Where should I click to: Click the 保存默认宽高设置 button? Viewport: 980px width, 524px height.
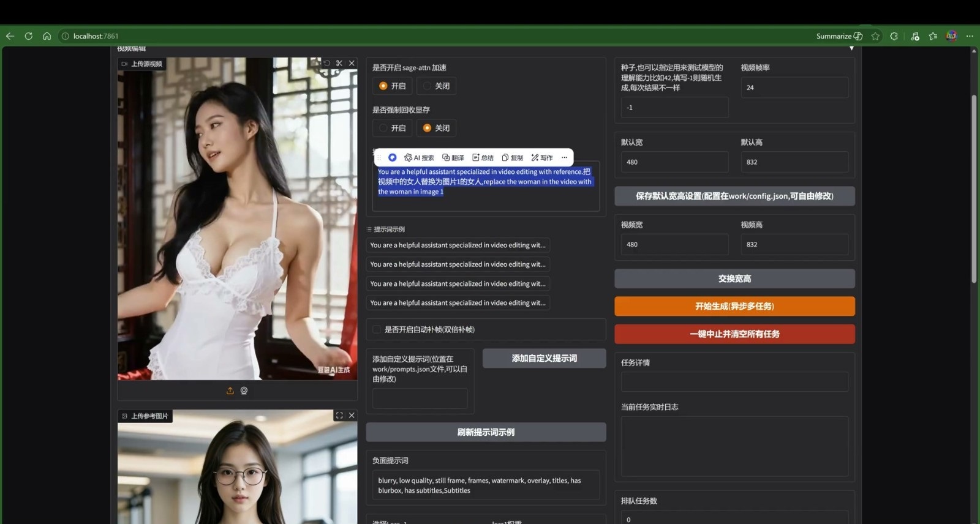pyautogui.click(x=734, y=196)
